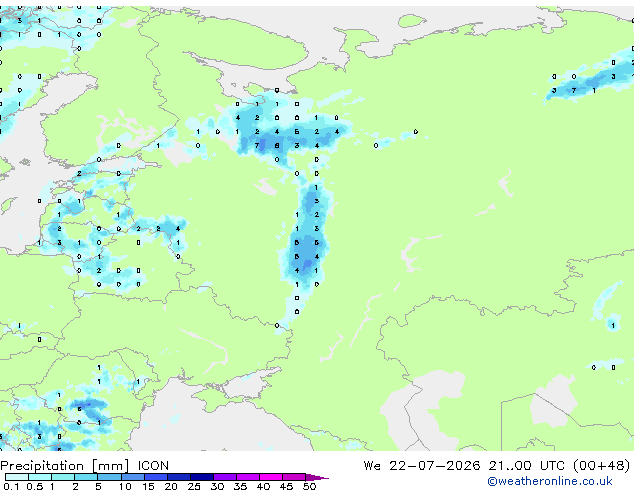Click the legend label '20'
The height and width of the screenshot is (490, 634).
pyautogui.click(x=171, y=486)
